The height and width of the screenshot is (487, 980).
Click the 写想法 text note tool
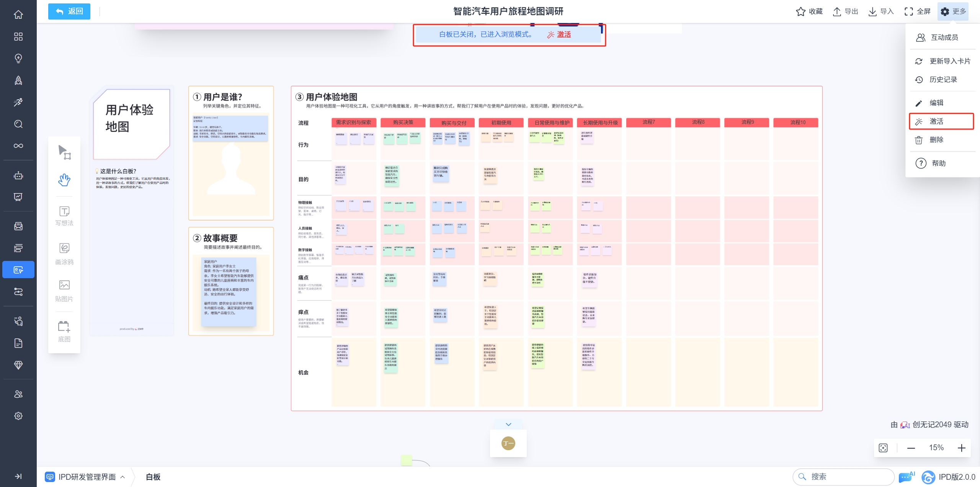[x=64, y=216]
